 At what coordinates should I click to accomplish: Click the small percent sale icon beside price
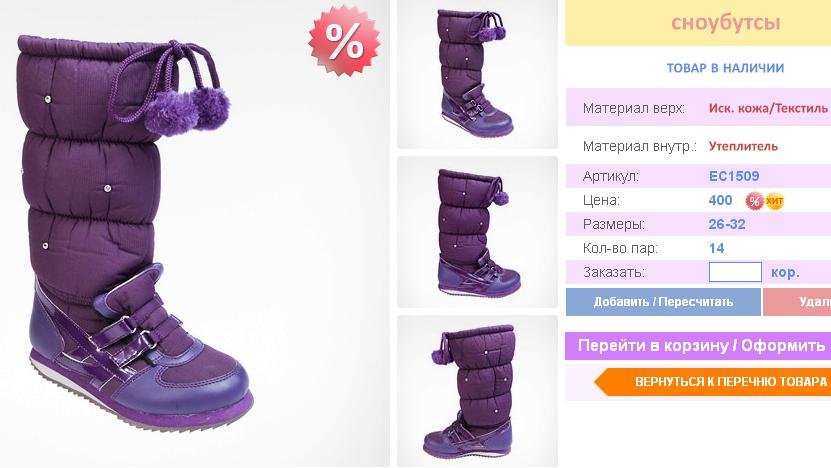[755, 201]
